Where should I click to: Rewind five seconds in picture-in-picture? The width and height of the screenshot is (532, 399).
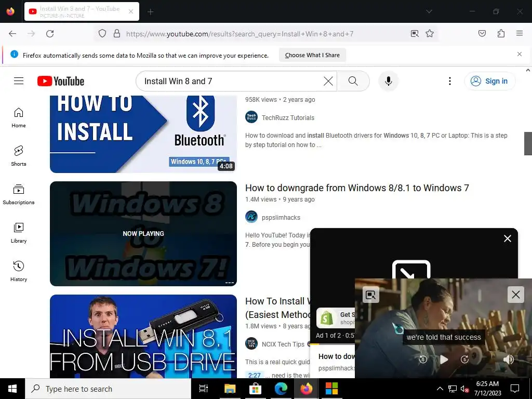423,360
